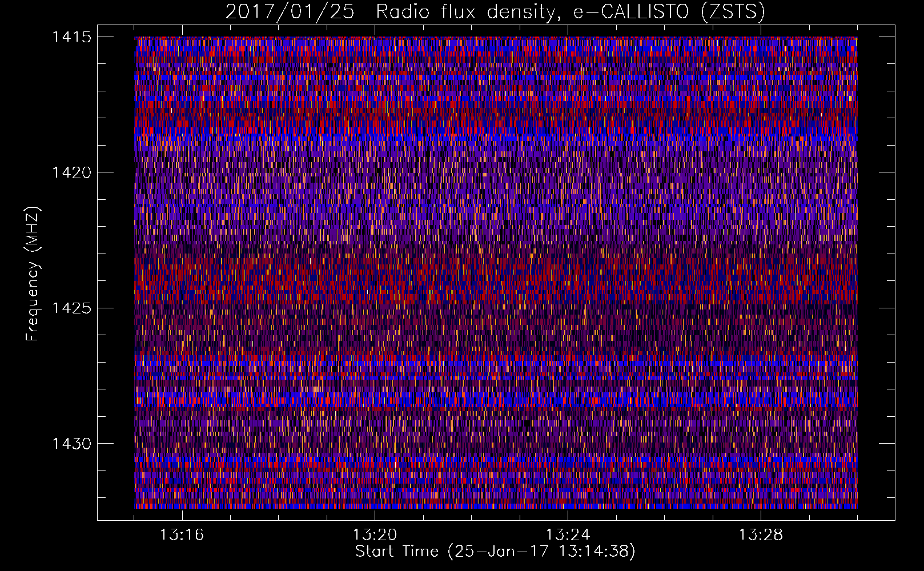Click the "Start Time (25-Jan-17 13:14:38)" label

(x=495, y=552)
